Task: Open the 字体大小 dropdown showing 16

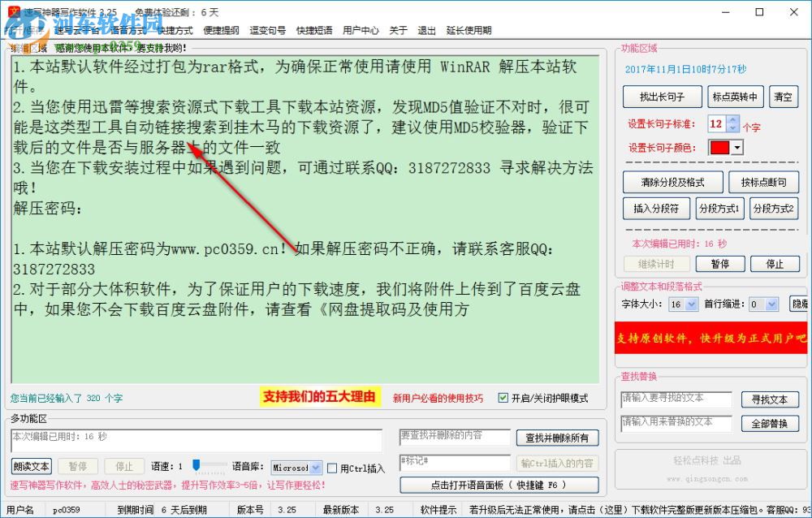Action: [684, 304]
